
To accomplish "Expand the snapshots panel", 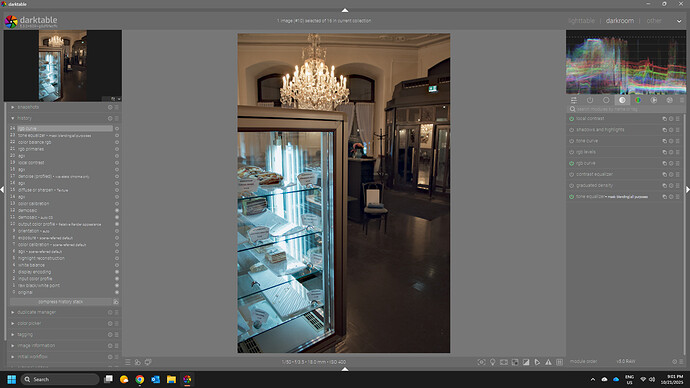I will pos(13,107).
